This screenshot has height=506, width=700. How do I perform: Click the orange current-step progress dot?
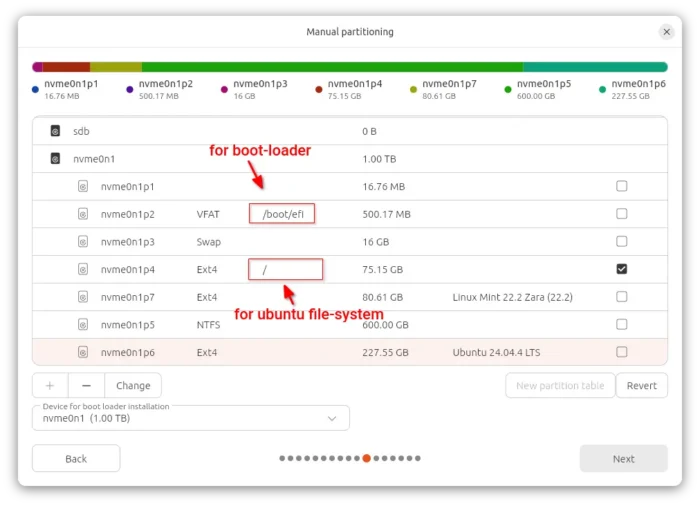(x=367, y=459)
